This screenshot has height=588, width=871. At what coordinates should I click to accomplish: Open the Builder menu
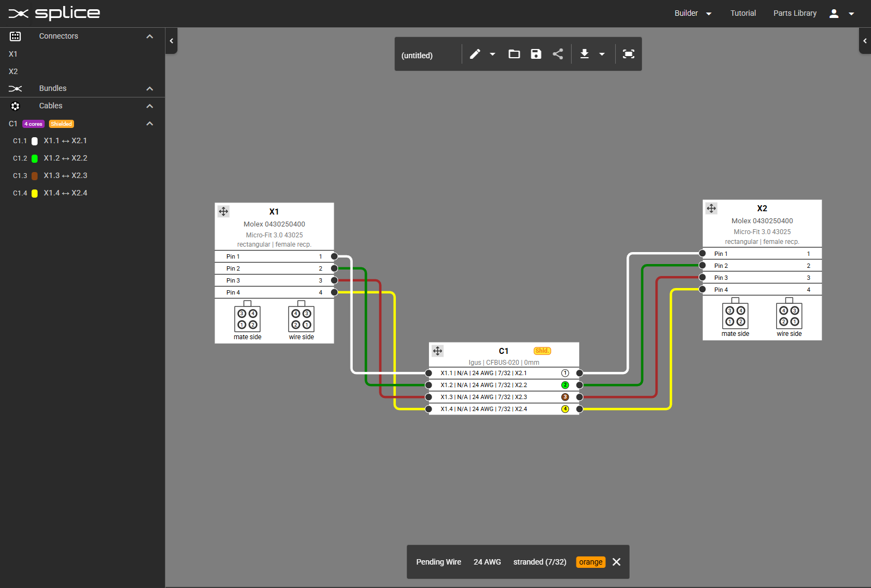(692, 14)
